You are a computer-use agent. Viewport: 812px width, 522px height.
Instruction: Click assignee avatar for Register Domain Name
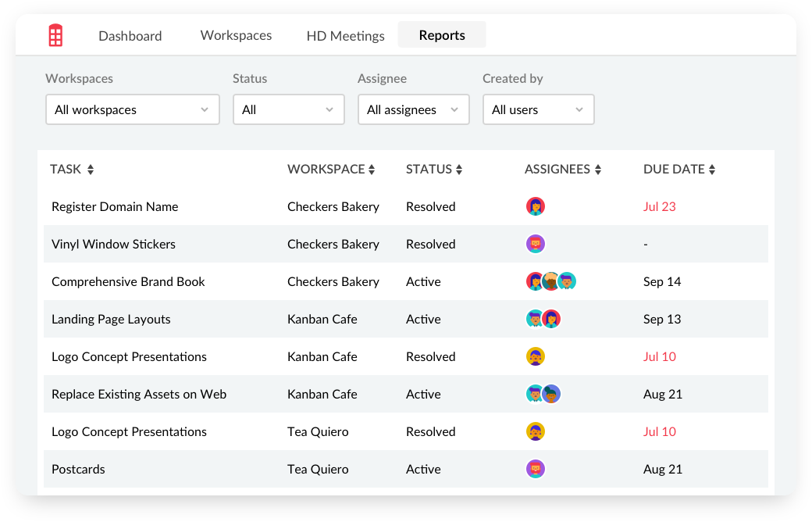coord(535,206)
